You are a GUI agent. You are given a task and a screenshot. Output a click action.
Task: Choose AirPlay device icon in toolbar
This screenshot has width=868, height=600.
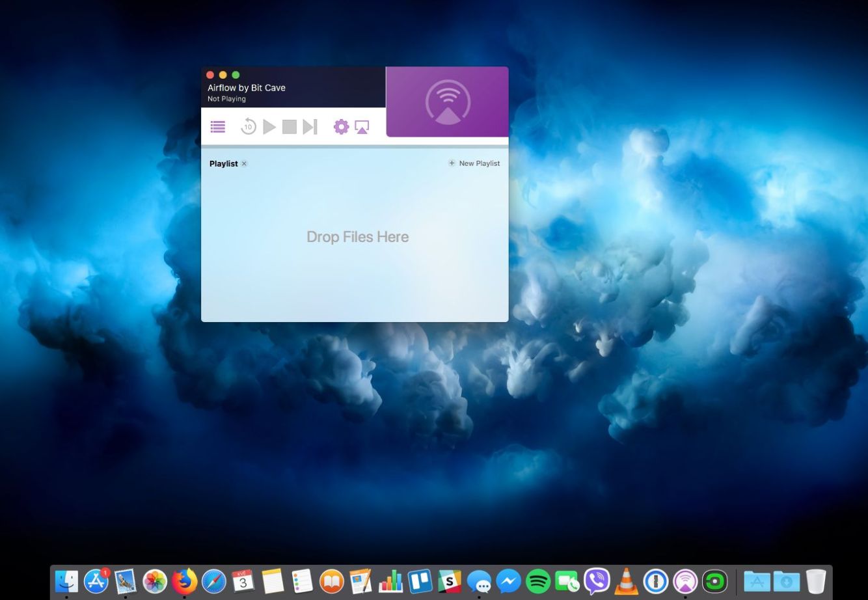click(x=362, y=127)
